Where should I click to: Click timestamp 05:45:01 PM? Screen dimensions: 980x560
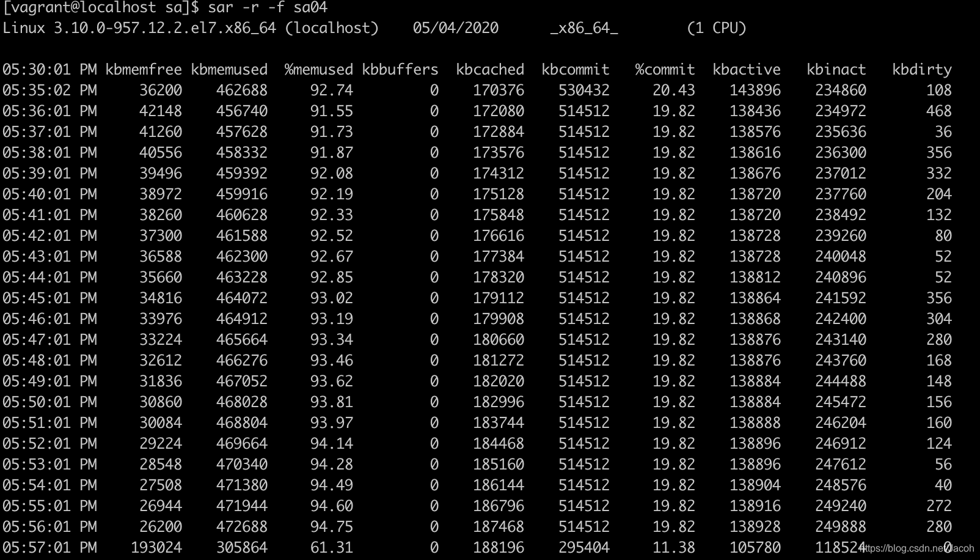49,298
